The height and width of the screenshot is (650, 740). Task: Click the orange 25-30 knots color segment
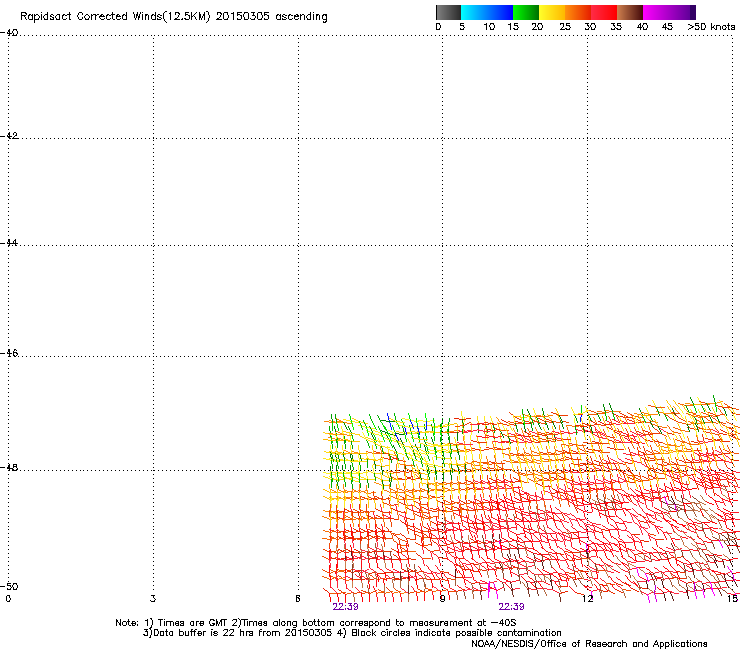(578, 12)
